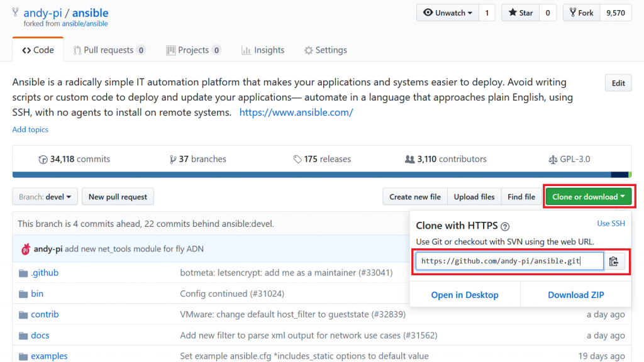Click the fork icon beside andy-pi
Viewport: 644px width, 362px height.
pyautogui.click(x=15, y=13)
